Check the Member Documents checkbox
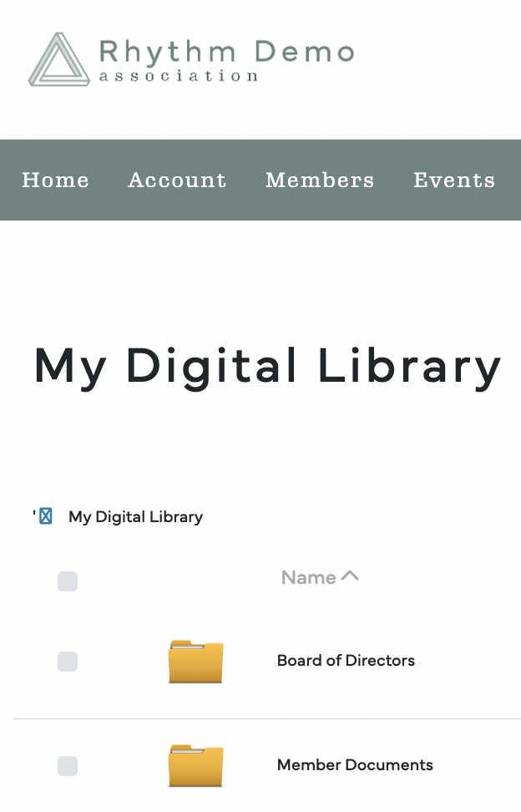The height and width of the screenshot is (812, 521). 68,766
